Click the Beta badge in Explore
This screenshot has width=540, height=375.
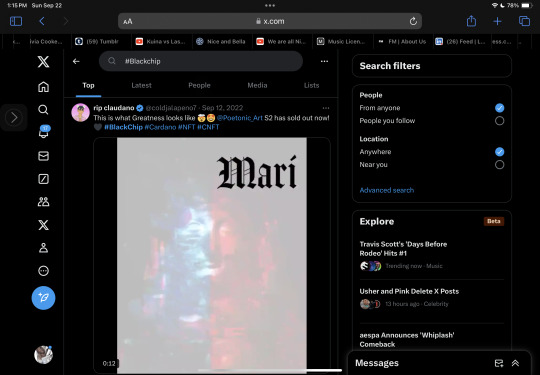click(494, 221)
